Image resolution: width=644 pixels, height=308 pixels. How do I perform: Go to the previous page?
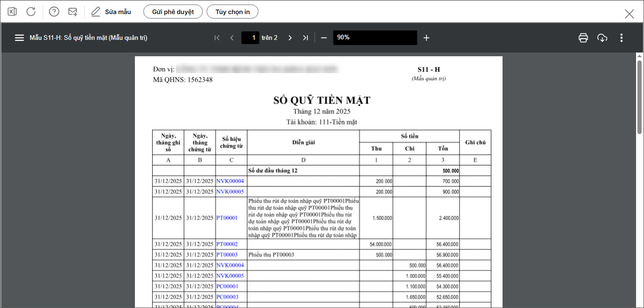click(x=232, y=38)
